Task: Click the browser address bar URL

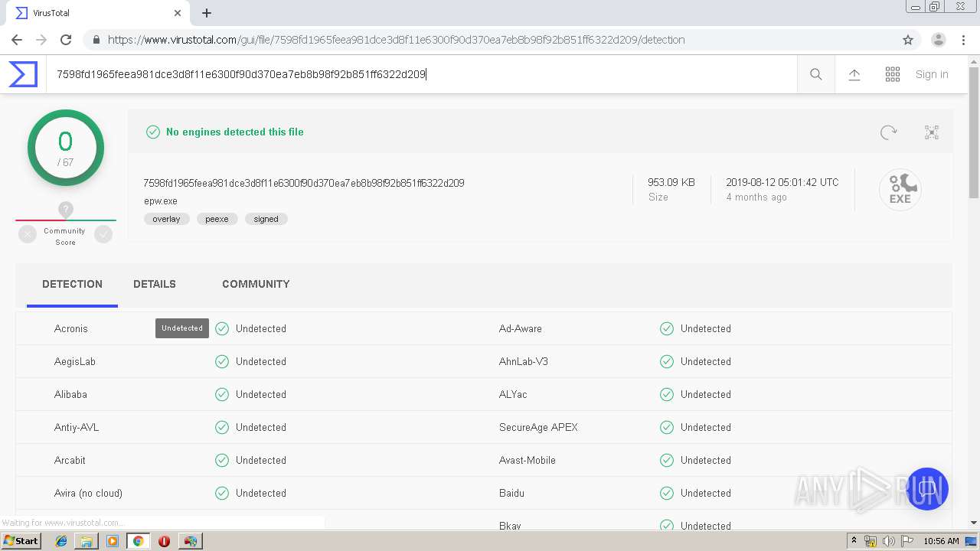Action: [x=396, y=40]
